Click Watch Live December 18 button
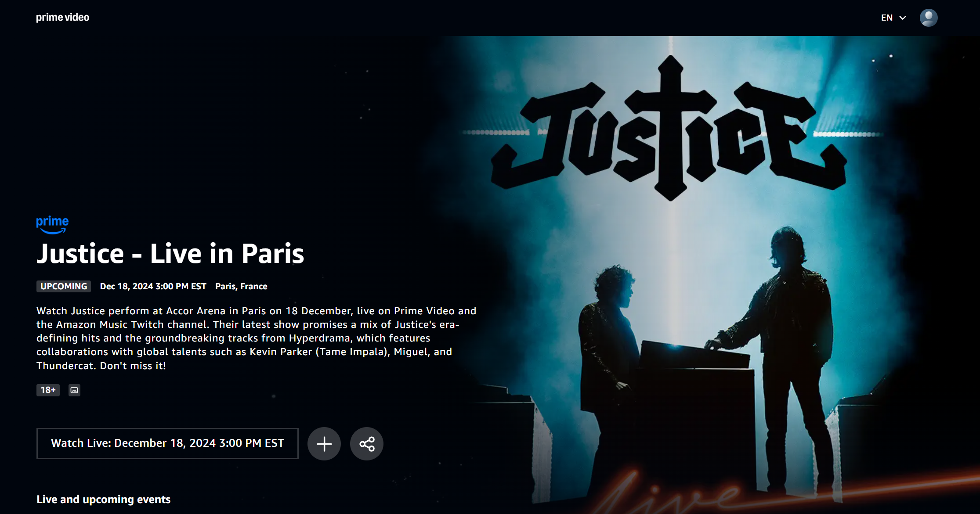The height and width of the screenshot is (514, 980). 167,443
